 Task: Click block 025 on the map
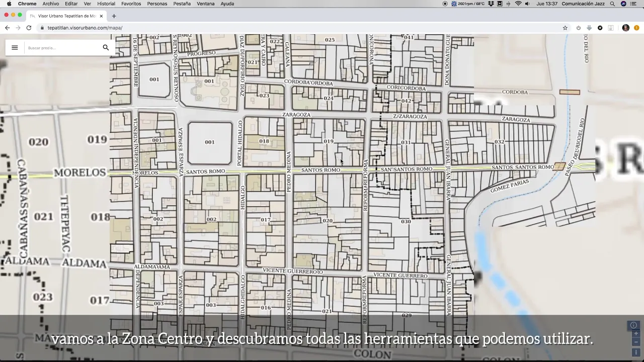coord(330,40)
